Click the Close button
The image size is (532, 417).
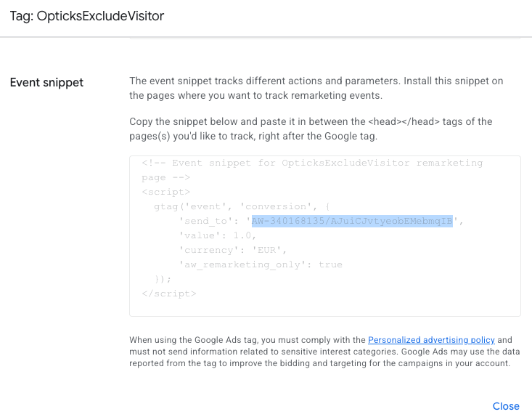(x=506, y=406)
